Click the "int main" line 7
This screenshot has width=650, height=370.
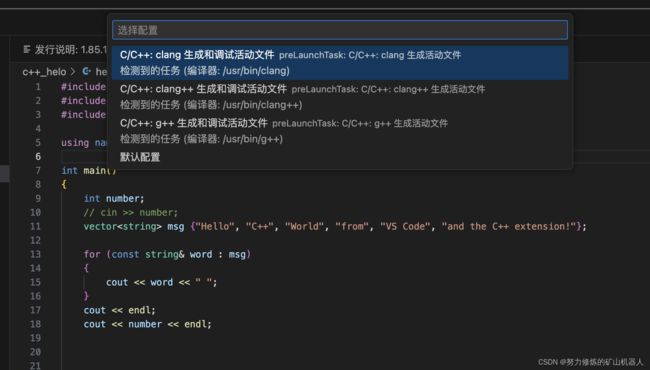pyautogui.click(x=89, y=170)
